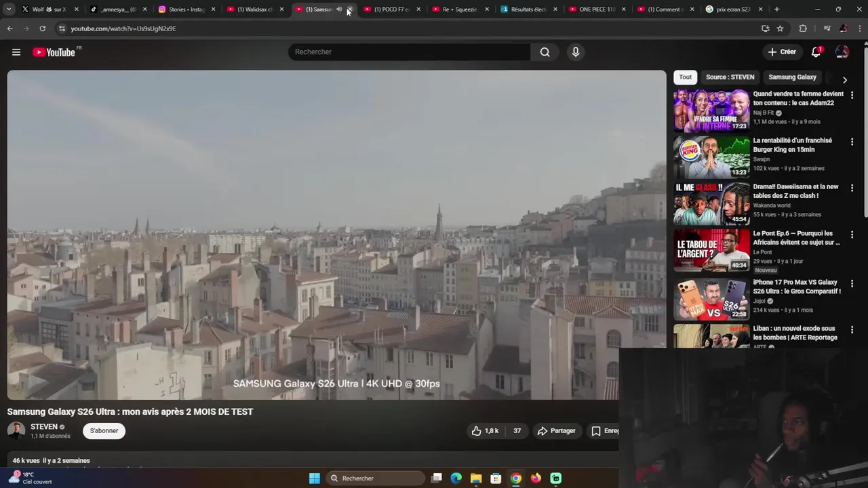Open the Le Pont Ep.6 video title
The width and height of the screenshot is (868, 488).
point(796,238)
